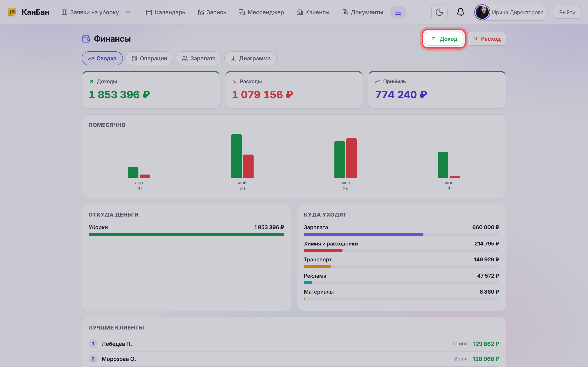The height and width of the screenshot is (367, 588).
Task: Click the КанБан logo icon
Action: 12,12
